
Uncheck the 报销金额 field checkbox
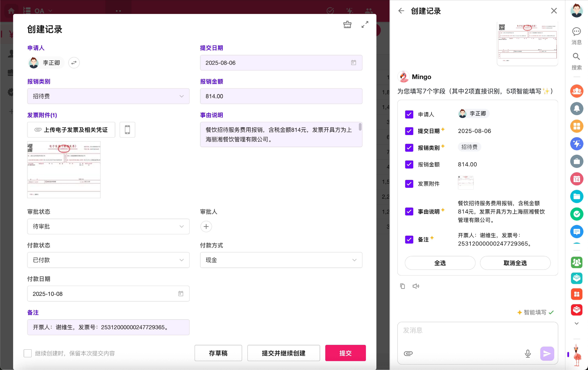click(409, 164)
